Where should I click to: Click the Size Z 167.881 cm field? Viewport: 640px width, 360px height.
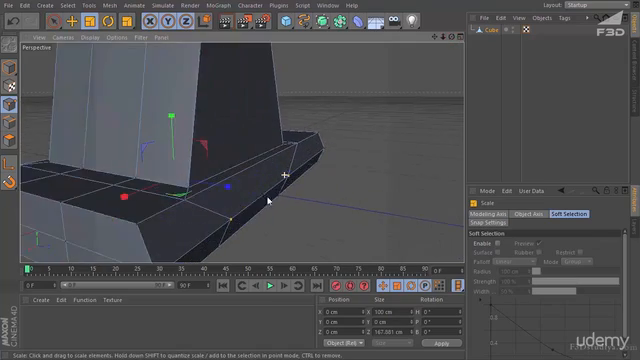point(393,332)
